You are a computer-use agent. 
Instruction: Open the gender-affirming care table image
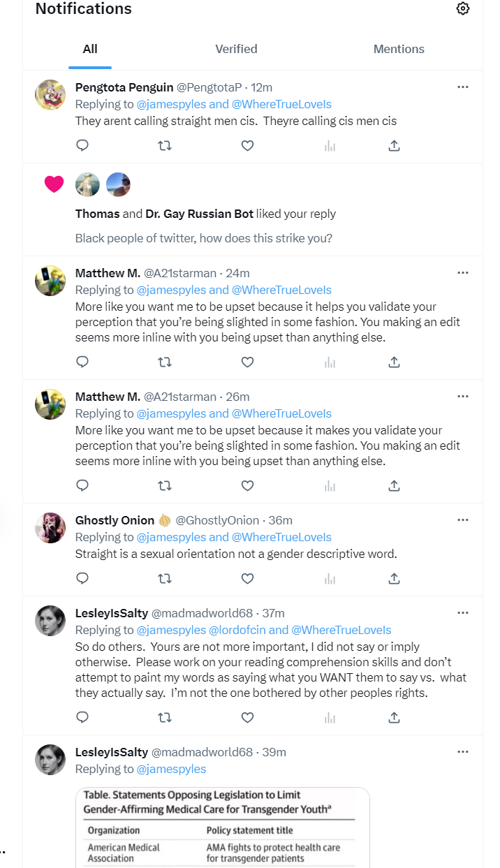(223, 827)
